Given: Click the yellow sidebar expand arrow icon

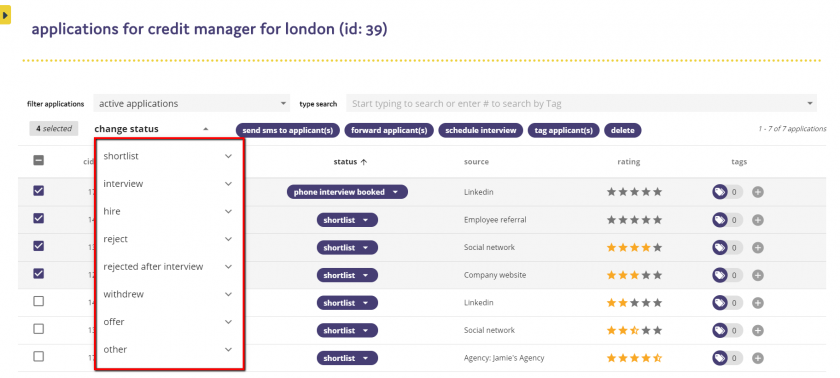Looking at the screenshot, I should click(x=5, y=15).
